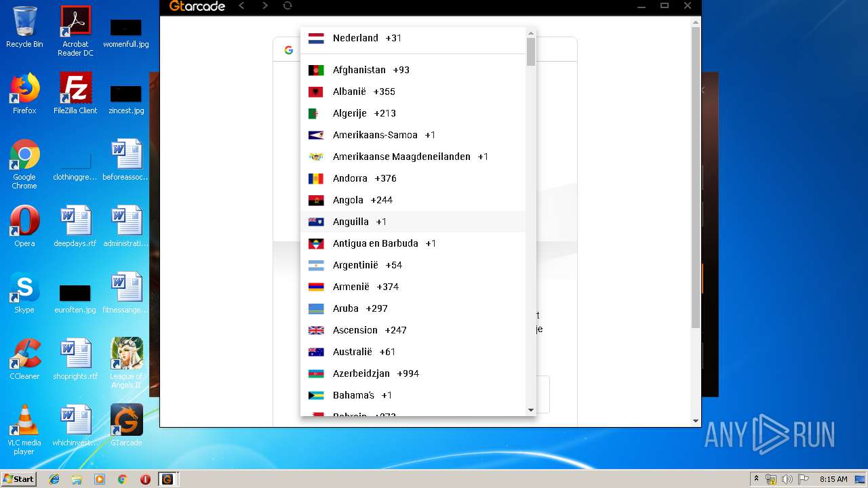The width and height of the screenshot is (868, 488).
Task: Open Skype desktop shortcut
Action: tap(24, 293)
